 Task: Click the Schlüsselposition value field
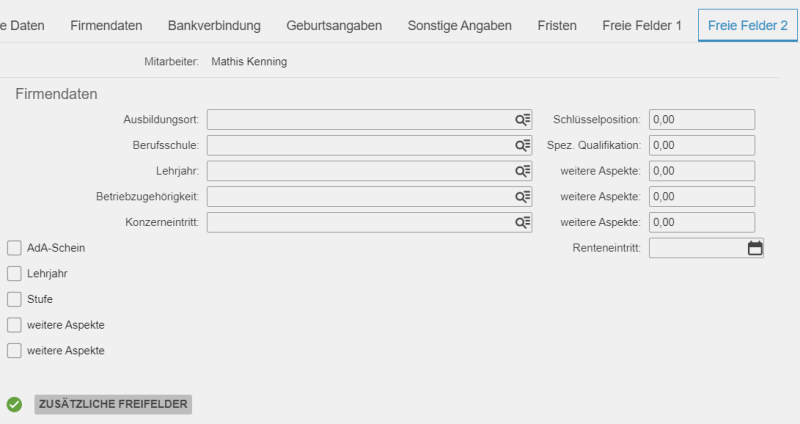pos(702,120)
